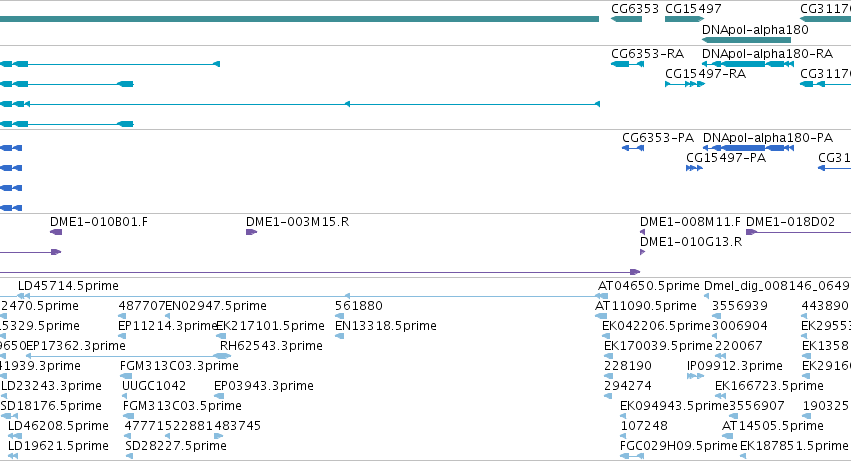This screenshot has height=461, width=851.
Task: Open the 443890 EST feature
Action: [x=804, y=316]
